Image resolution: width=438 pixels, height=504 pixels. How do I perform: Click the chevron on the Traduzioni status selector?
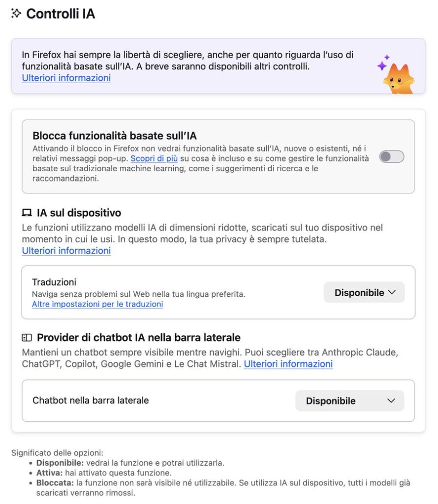pos(391,292)
